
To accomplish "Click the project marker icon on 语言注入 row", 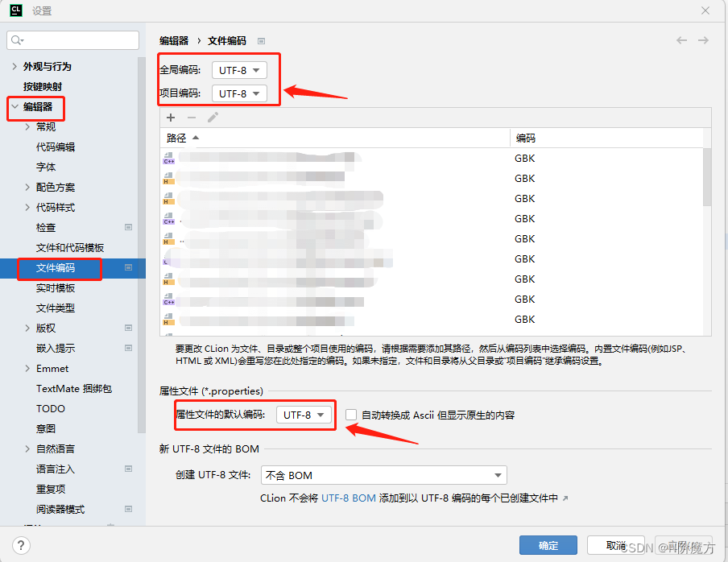I will click(129, 469).
